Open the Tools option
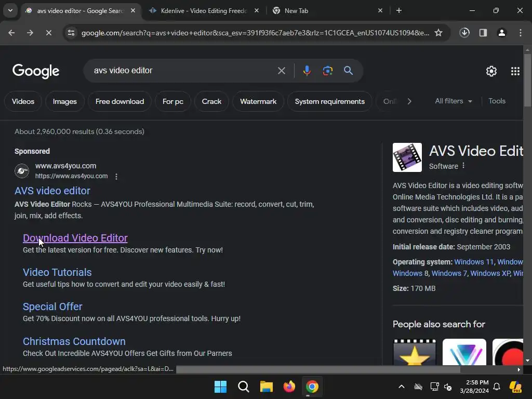This screenshot has width=532, height=399. tap(497, 101)
